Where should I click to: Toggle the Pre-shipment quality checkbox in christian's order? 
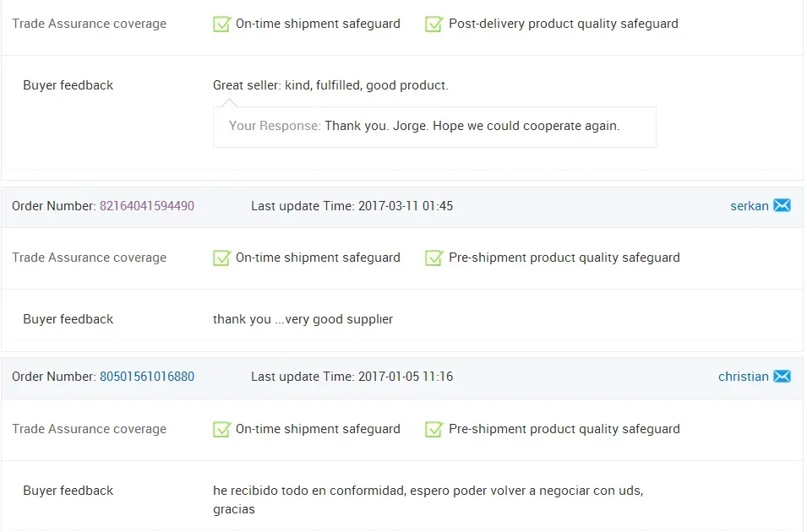click(434, 429)
